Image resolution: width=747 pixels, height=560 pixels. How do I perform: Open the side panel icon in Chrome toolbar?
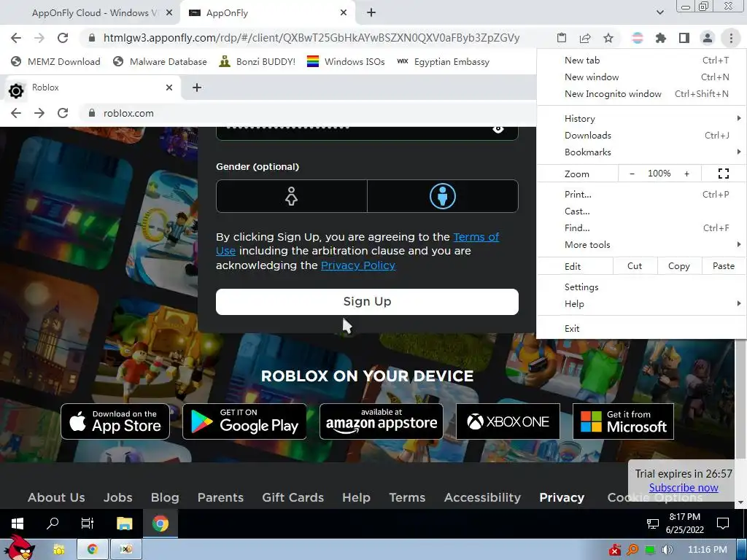point(684,38)
